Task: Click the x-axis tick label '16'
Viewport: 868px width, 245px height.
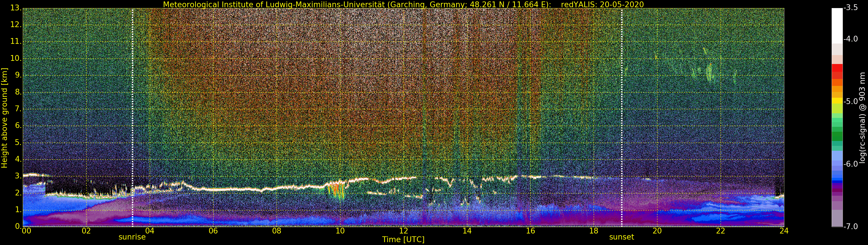Action: coord(530,231)
